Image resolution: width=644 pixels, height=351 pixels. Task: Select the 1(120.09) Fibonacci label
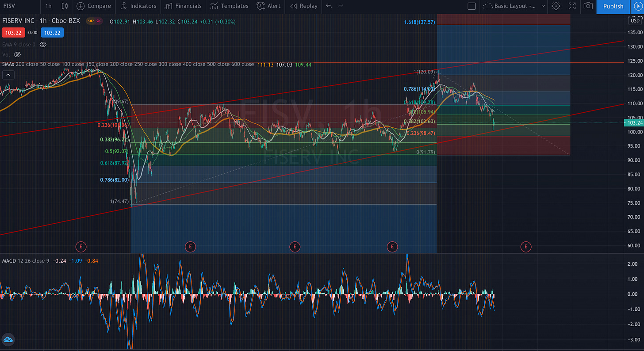(424, 72)
